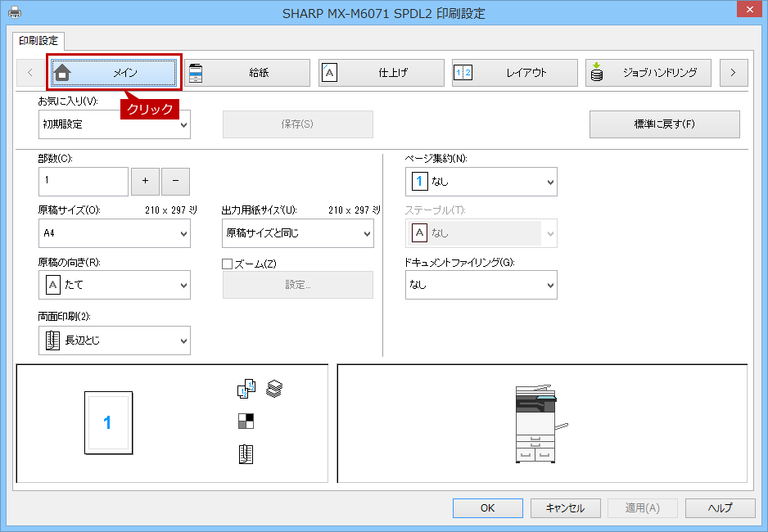Click the 1|2 layout icon on レイアウト tab
This screenshot has height=532, width=768.
[x=463, y=73]
